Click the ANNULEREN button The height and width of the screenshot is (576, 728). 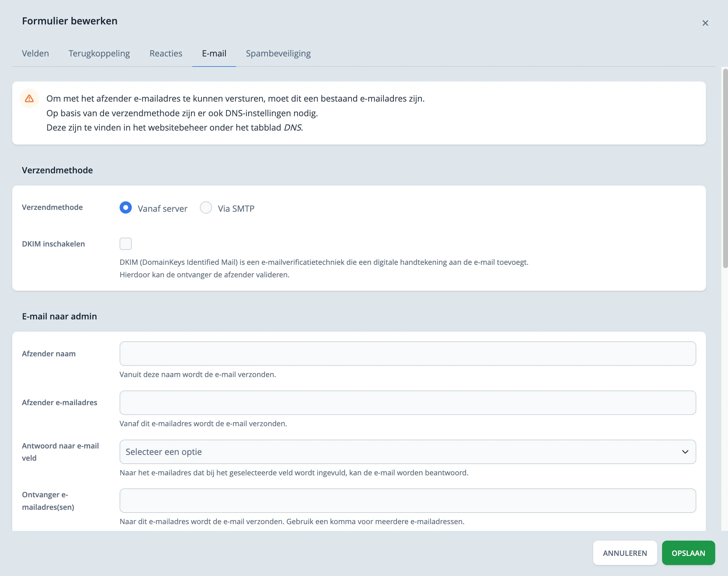(x=625, y=553)
